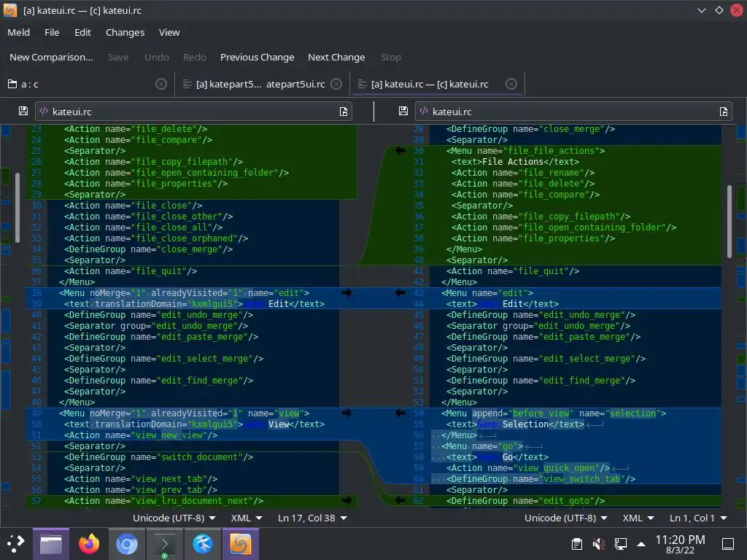Viewport: 747px width, 560px height.
Task: Click the muted volume tray icon
Action: [x=598, y=544]
